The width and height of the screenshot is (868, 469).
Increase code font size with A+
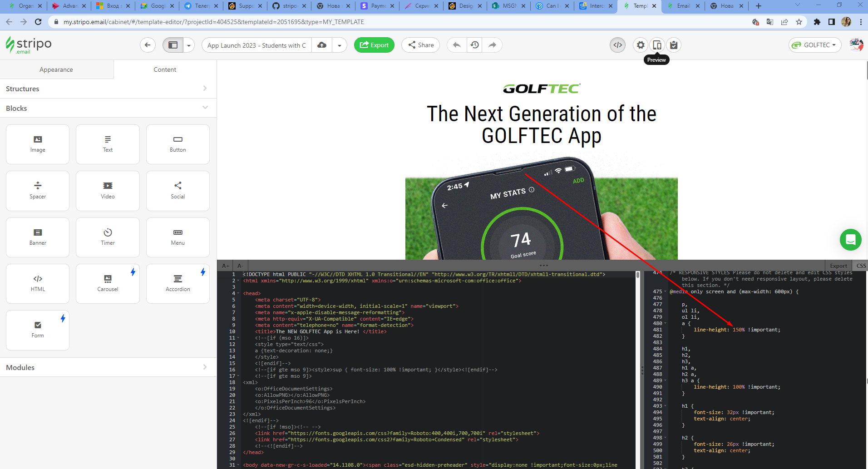pyautogui.click(x=225, y=266)
